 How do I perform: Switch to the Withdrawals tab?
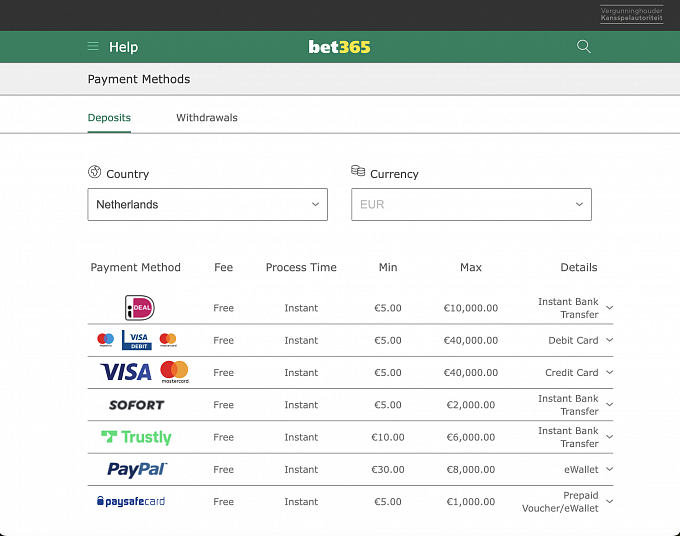(x=207, y=118)
